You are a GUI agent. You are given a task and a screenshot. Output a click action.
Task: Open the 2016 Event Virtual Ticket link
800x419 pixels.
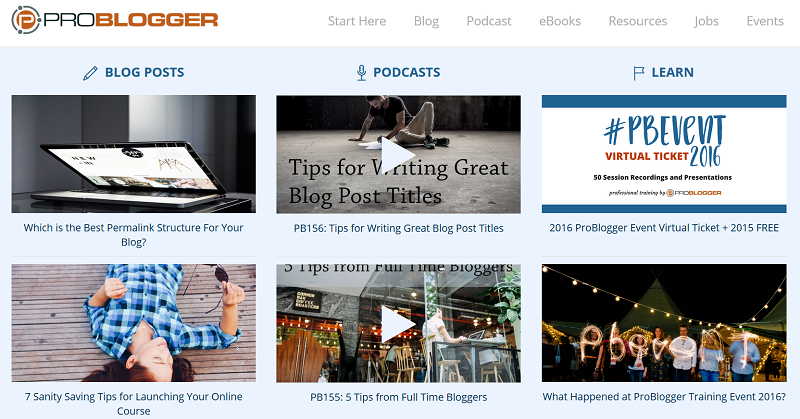[x=664, y=228]
